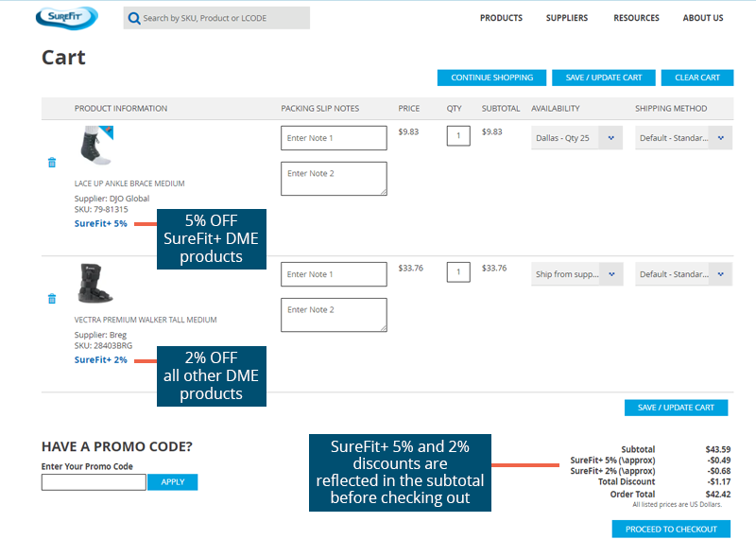Open the About Us menu
This screenshot has width=756, height=557.
pyautogui.click(x=703, y=18)
